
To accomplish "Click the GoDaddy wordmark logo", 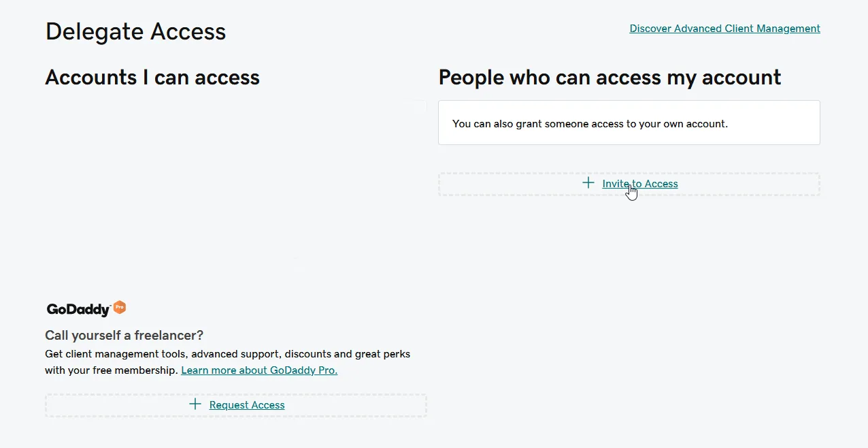I will click(x=78, y=310).
